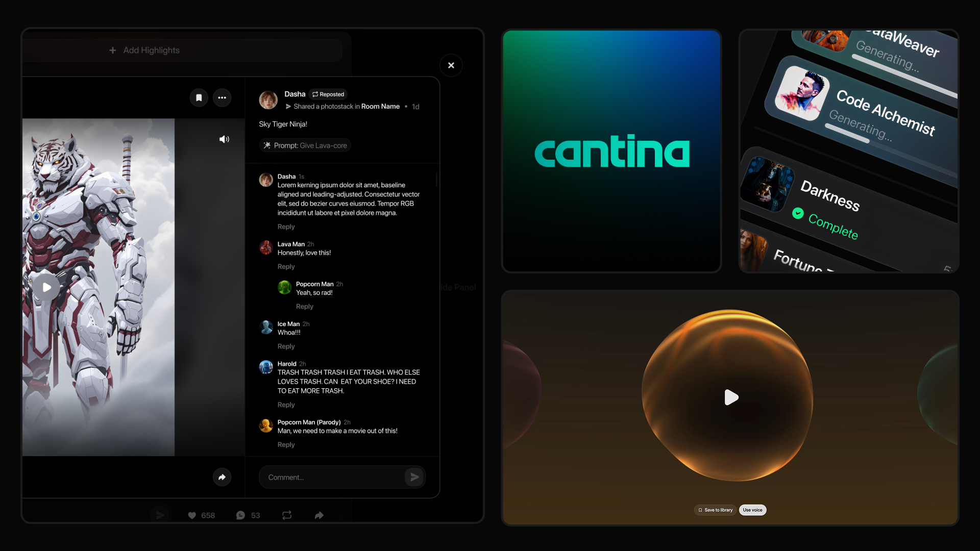
Task: Click the Prompt: Give Lava-core chip
Action: coord(305,145)
